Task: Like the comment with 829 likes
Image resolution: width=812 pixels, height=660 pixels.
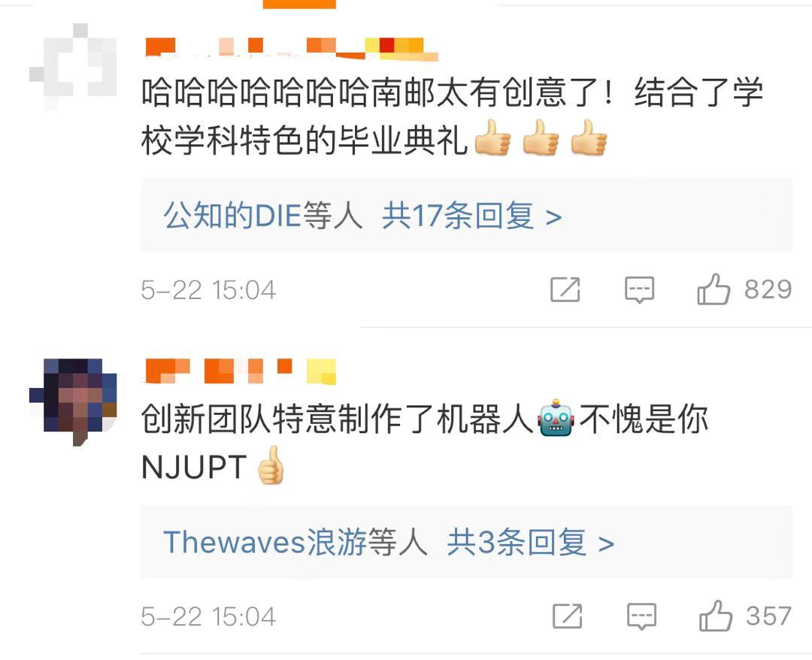Action: pyautogui.click(x=713, y=289)
